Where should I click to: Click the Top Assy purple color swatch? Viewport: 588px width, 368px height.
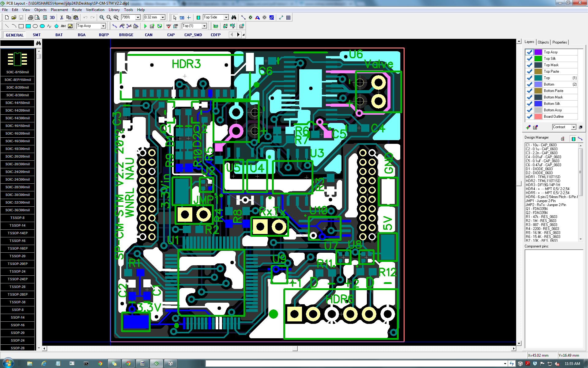tap(538, 52)
